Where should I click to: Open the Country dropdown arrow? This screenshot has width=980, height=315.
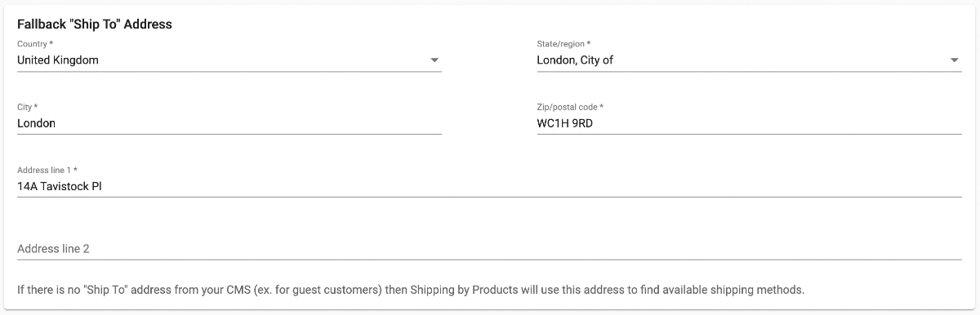(x=434, y=60)
